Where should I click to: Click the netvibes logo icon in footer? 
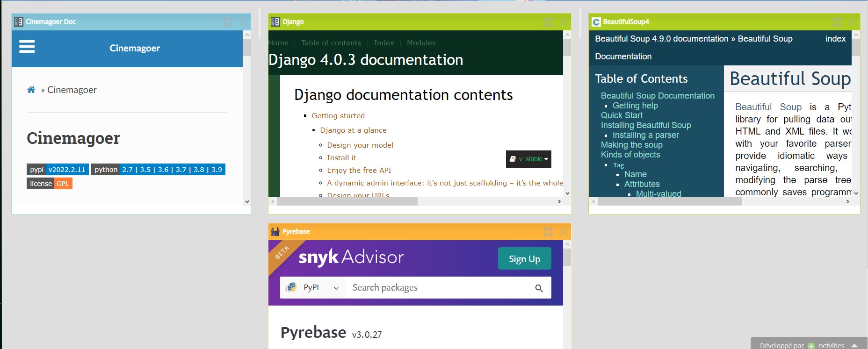click(x=811, y=346)
